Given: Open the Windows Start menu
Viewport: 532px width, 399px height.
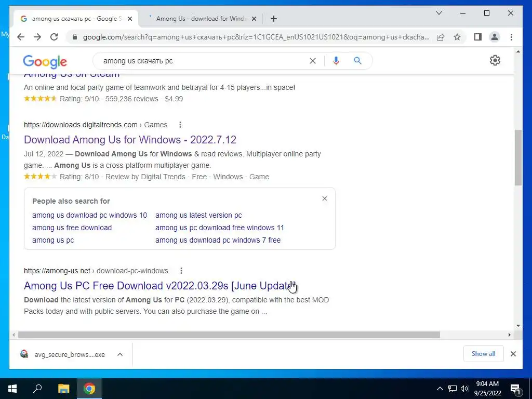Looking at the screenshot, I should tap(12, 389).
